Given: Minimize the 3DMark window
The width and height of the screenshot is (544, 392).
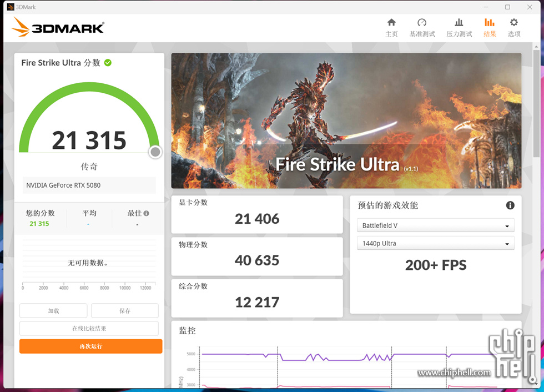Looking at the screenshot, I should pos(486,7).
